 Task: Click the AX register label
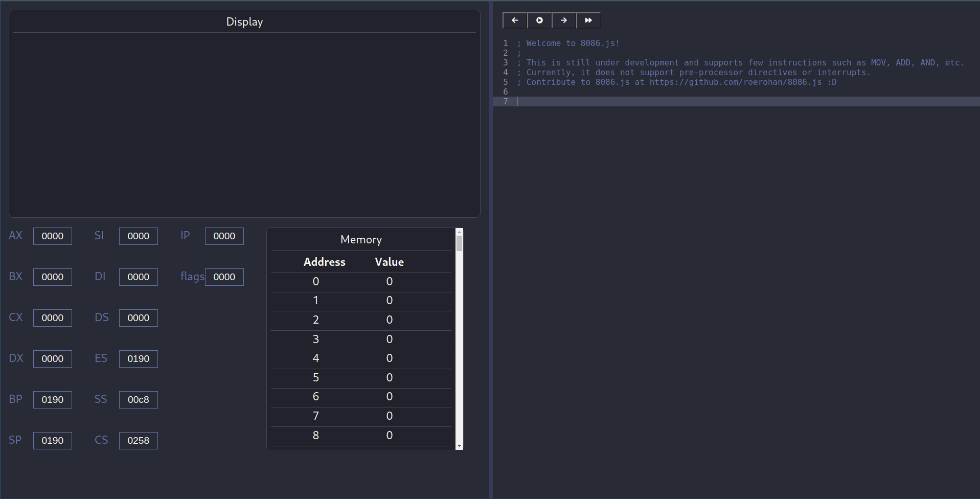click(16, 236)
